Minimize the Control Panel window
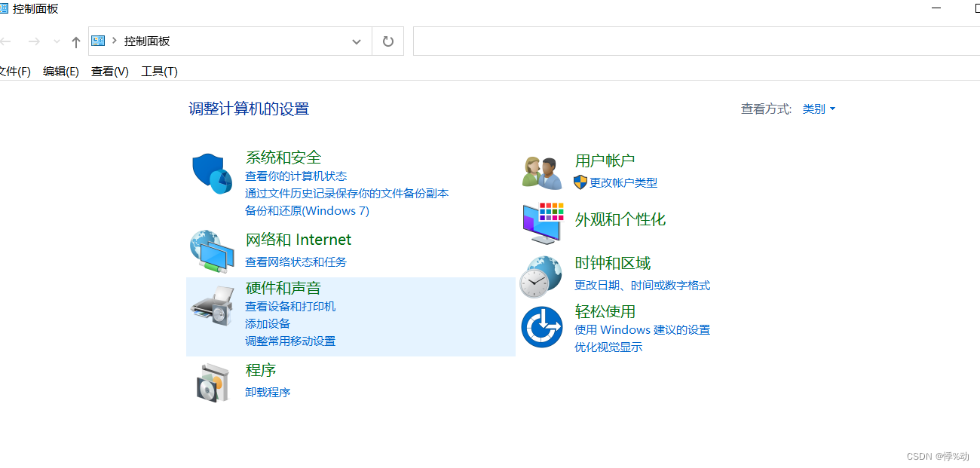 click(937, 8)
